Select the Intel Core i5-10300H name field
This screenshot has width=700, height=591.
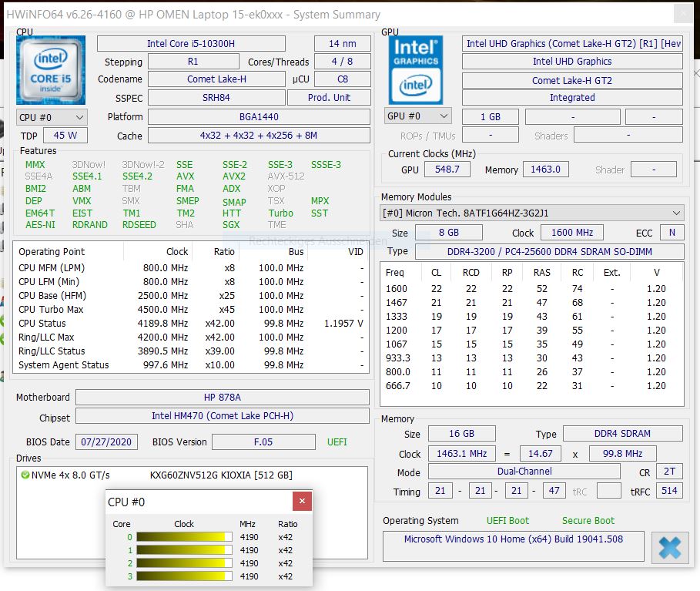191,44
